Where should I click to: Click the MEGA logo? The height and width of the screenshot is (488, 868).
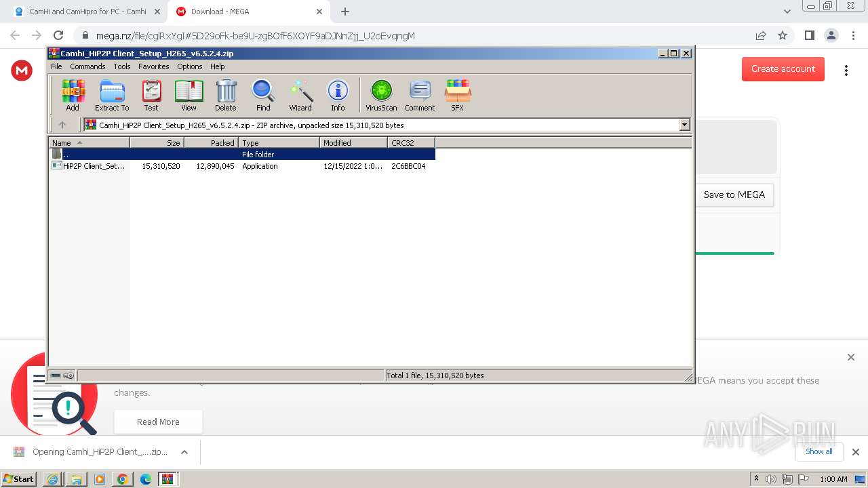[22, 70]
